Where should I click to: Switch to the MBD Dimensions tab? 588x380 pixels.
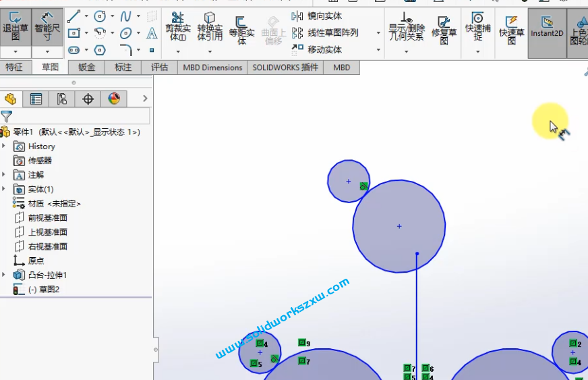coord(212,67)
